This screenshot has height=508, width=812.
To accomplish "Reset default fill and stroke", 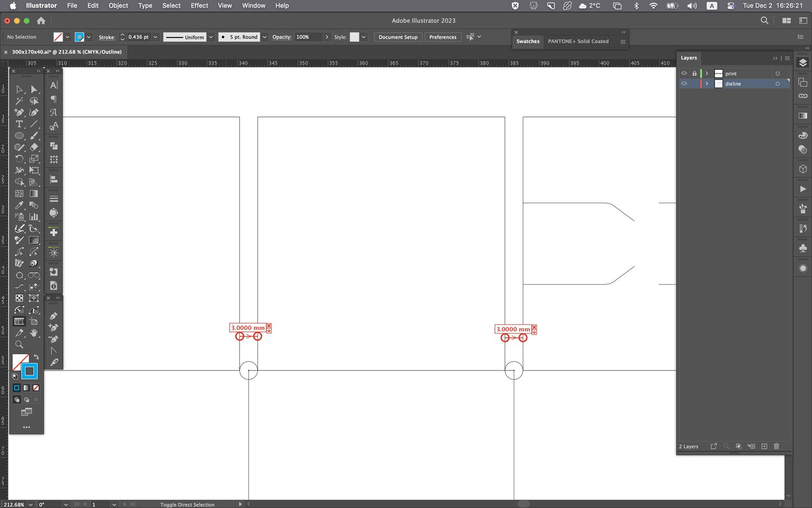I will coord(15,376).
